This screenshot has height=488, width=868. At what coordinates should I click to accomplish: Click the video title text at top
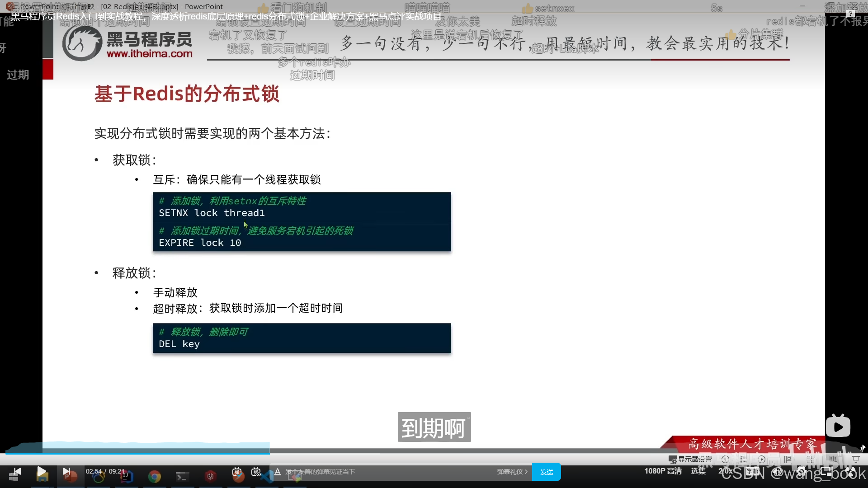226,17
